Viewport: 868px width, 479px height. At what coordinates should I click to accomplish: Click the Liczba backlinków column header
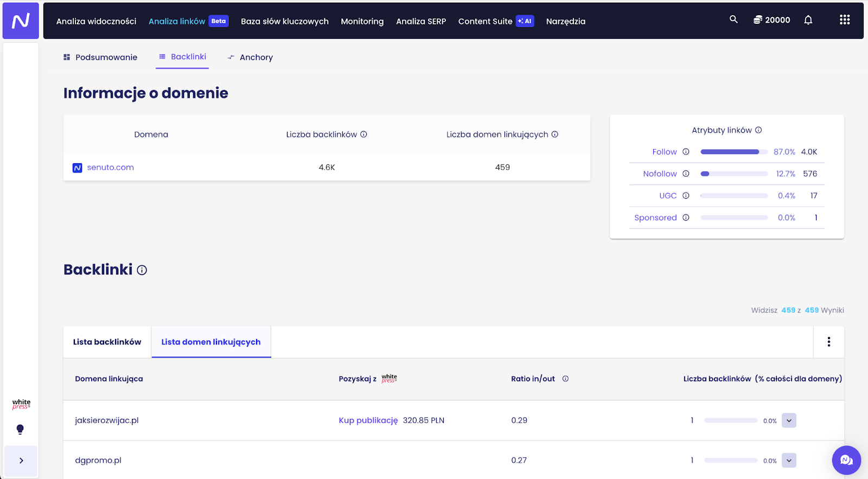pyautogui.click(x=762, y=379)
